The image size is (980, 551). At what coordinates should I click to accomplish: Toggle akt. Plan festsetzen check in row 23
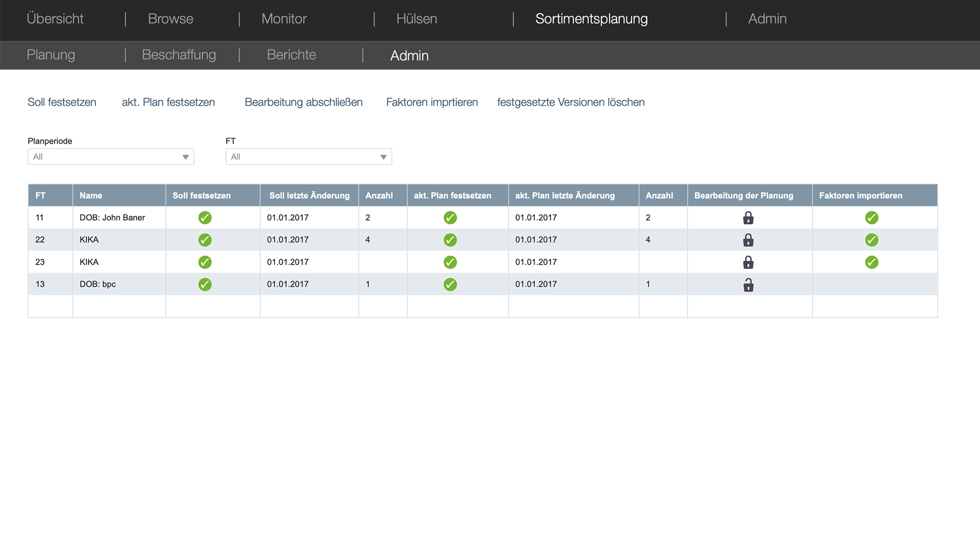(450, 262)
